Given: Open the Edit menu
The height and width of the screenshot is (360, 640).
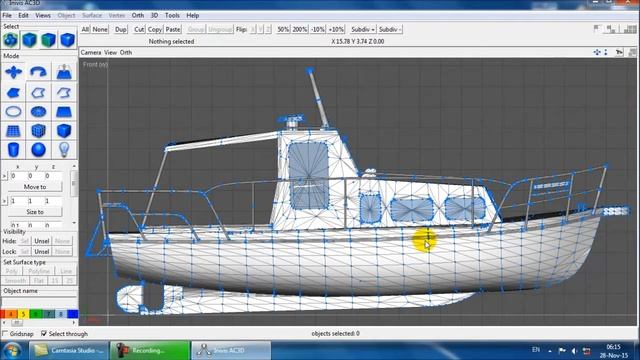Looking at the screenshot, I should (x=23, y=16).
